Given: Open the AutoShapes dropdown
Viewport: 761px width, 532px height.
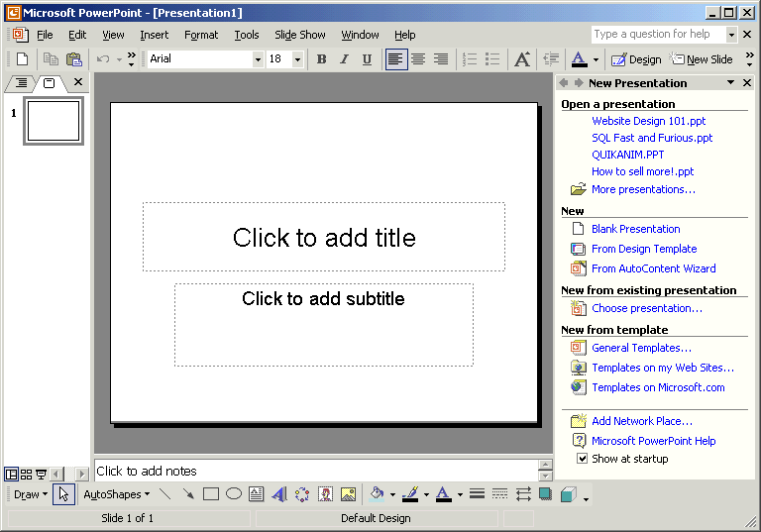Looking at the screenshot, I should [117, 494].
